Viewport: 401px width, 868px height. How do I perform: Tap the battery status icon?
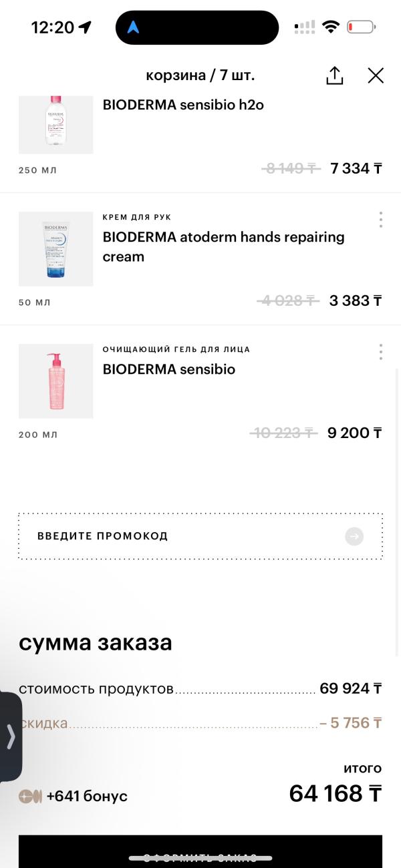(x=361, y=27)
